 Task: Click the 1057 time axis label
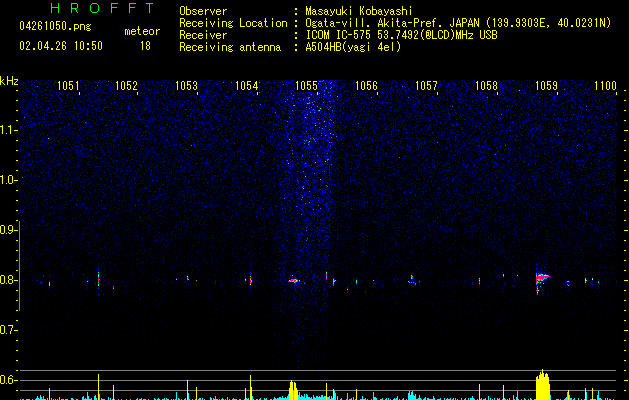426,85
